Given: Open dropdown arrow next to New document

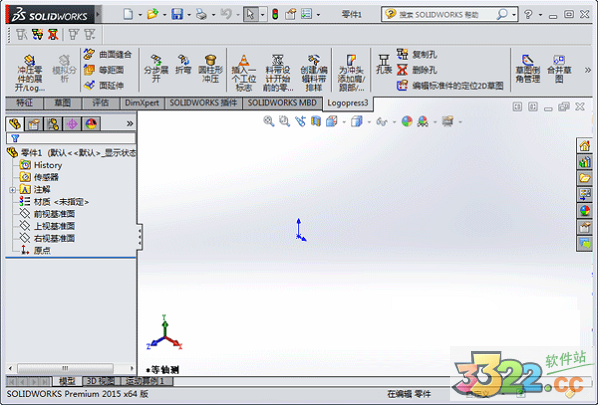Looking at the screenshot, I should pyautogui.click(x=140, y=15).
